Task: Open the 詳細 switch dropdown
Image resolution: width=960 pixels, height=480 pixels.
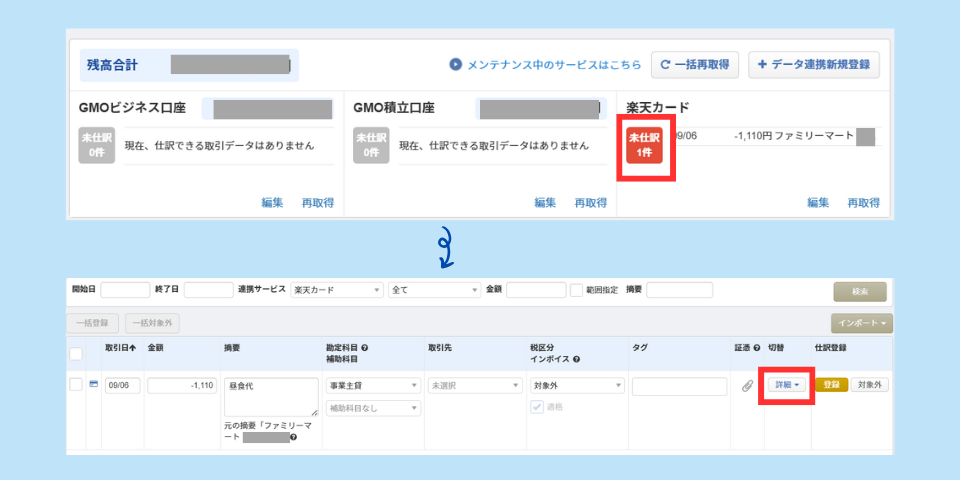Action: click(787, 385)
